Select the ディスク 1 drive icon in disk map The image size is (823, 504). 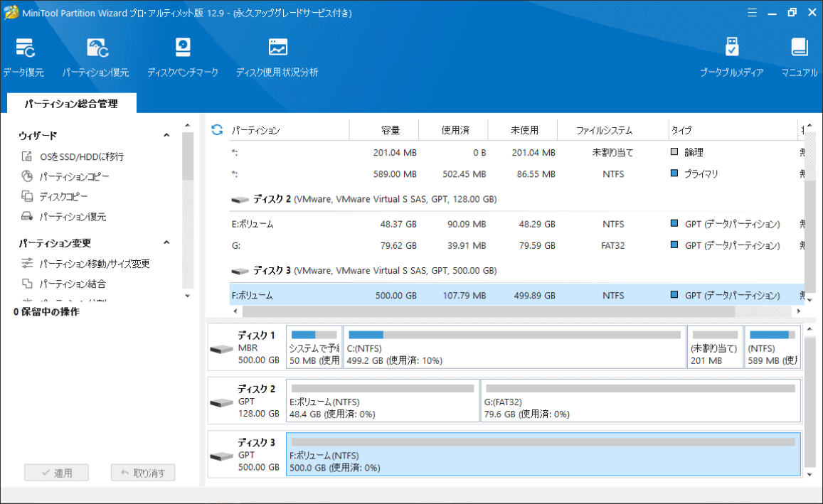pyautogui.click(x=221, y=349)
